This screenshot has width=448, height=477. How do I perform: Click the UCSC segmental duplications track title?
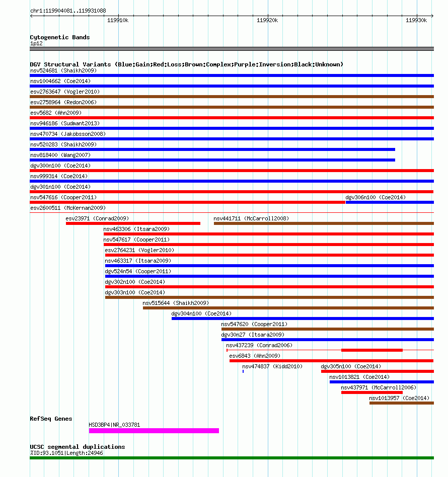(x=78, y=447)
